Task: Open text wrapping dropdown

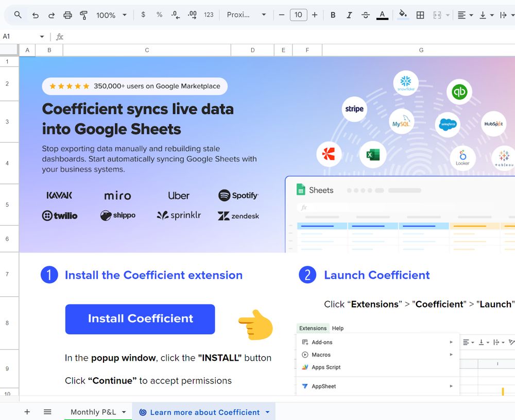Action: pyautogui.click(x=506, y=15)
